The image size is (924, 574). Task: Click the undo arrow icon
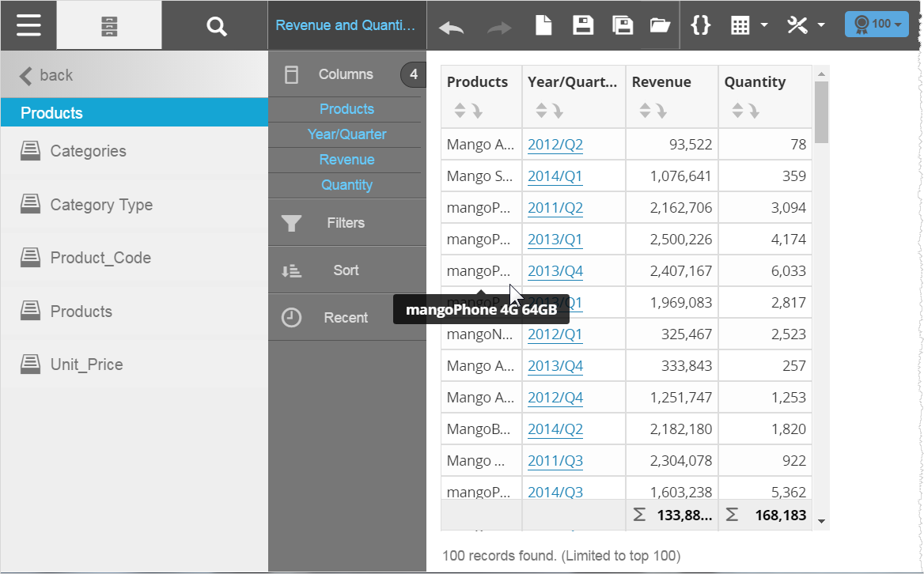point(452,26)
